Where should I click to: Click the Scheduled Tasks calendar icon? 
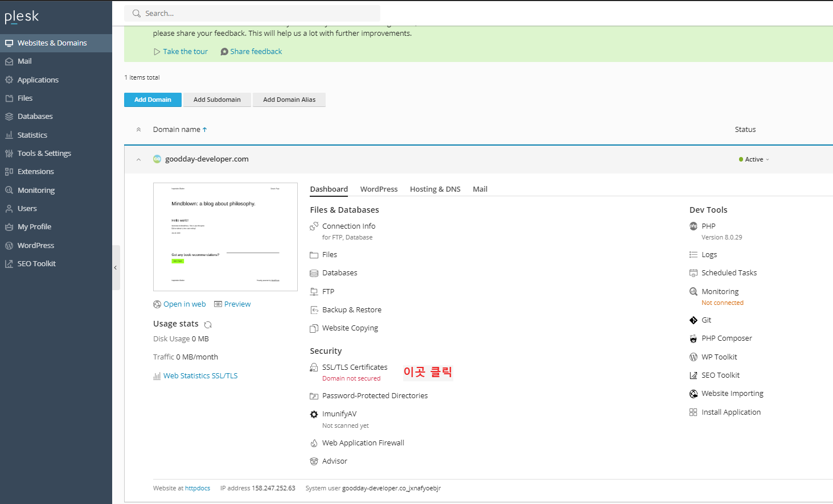coord(694,273)
